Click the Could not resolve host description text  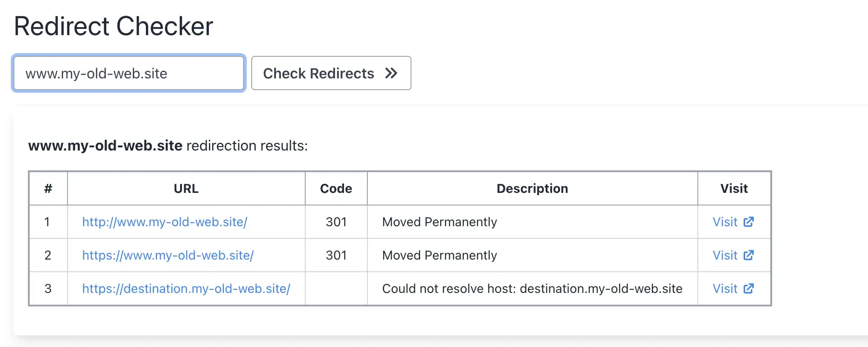coord(533,288)
